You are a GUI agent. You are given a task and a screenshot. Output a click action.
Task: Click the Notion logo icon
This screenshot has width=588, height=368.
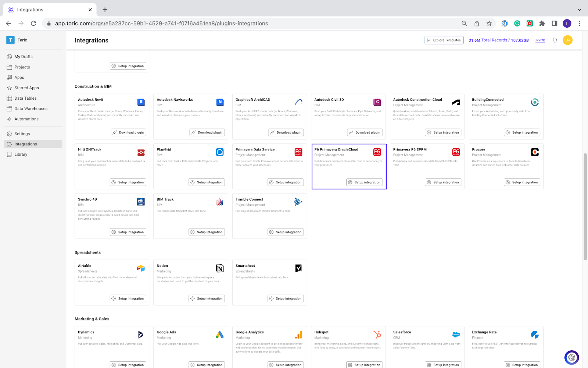[220, 268]
